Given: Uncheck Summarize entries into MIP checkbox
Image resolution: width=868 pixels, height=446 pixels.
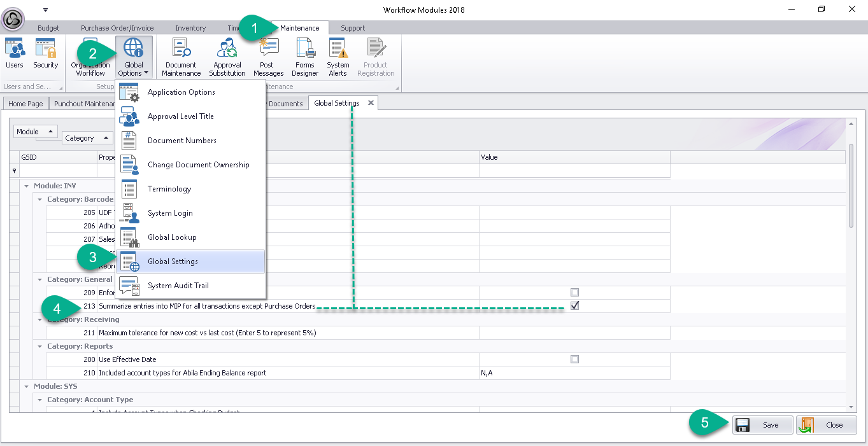Looking at the screenshot, I should pyautogui.click(x=574, y=306).
